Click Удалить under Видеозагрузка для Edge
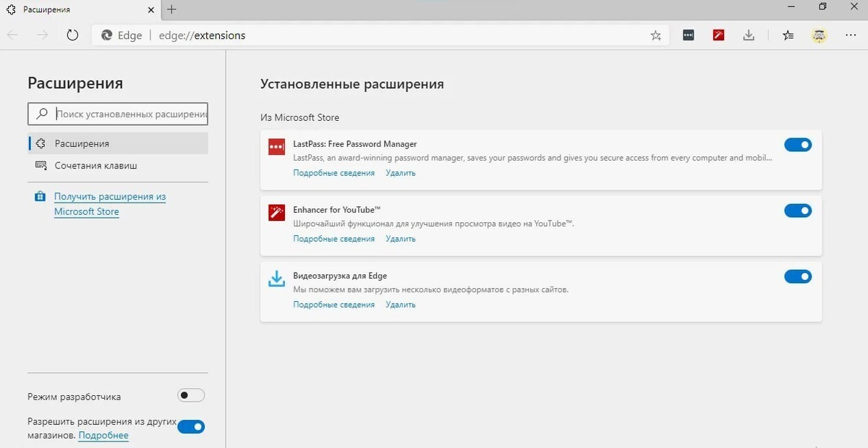 (x=400, y=305)
